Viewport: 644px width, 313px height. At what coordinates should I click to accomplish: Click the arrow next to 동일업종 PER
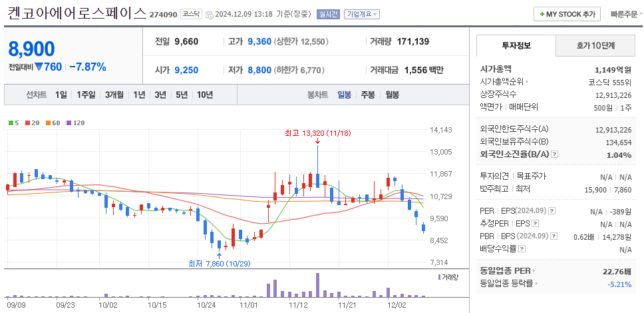[x=534, y=270]
